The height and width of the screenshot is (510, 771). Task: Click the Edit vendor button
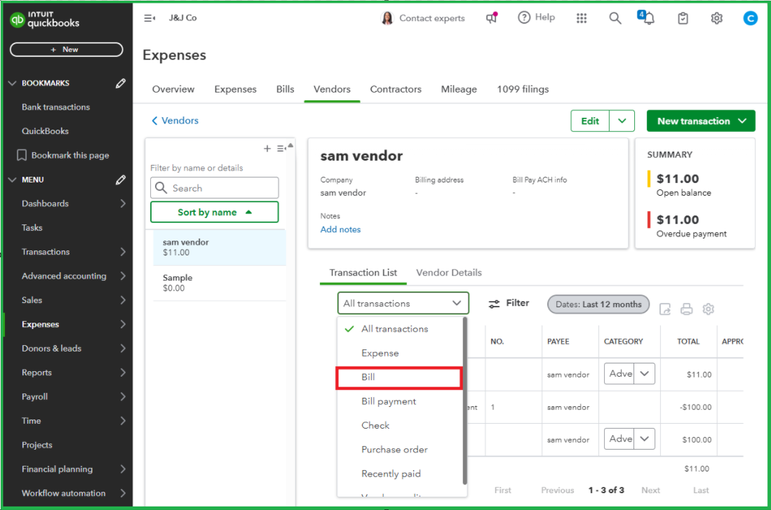pos(590,121)
